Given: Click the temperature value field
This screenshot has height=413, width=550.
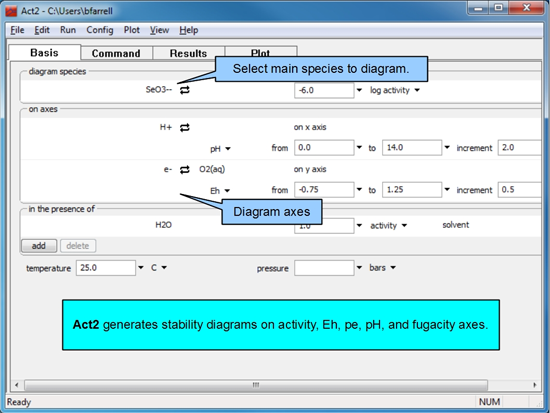Looking at the screenshot, I should pyautogui.click(x=106, y=268).
